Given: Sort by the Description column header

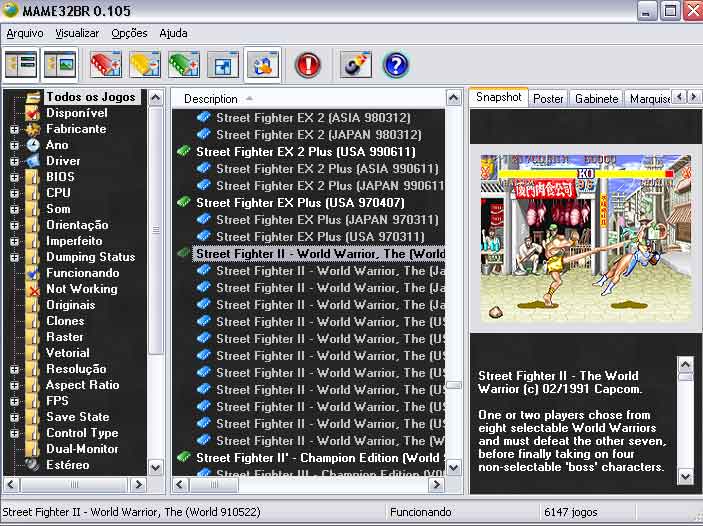Looking at the screenshot, I should (x=307, y=99).
